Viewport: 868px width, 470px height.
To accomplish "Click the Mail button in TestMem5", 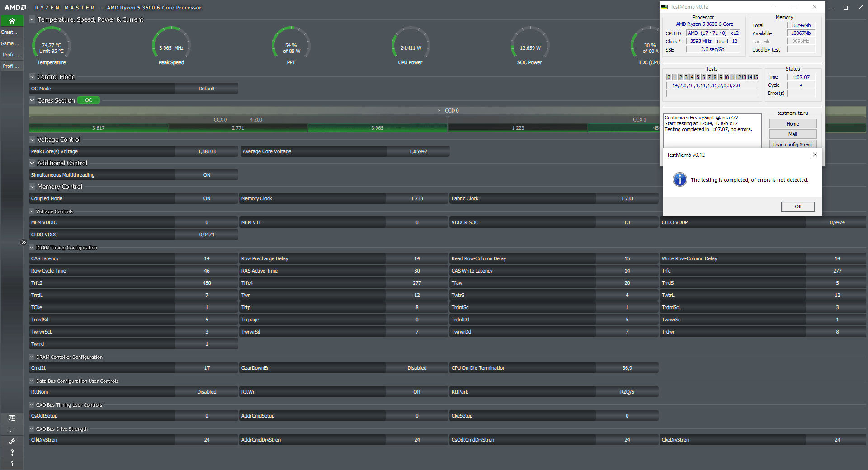I will click(x=793, y=134).
